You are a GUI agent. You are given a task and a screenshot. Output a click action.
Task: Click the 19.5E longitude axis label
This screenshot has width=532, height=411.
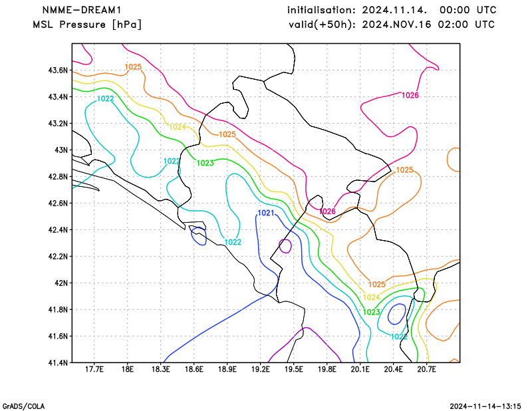coord(293,369)
